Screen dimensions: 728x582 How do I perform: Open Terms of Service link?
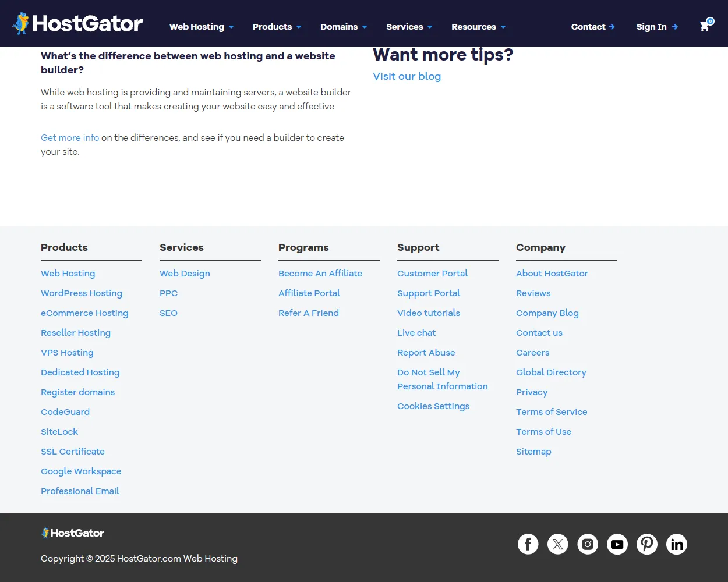coord(552,412)
